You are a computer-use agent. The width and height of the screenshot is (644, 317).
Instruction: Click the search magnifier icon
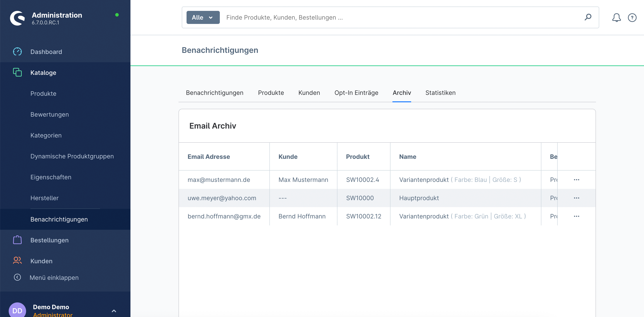588,17
